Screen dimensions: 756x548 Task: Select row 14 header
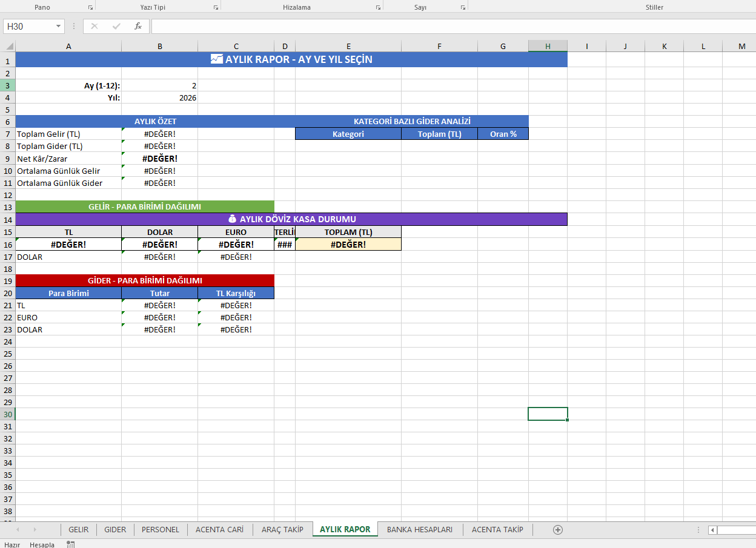pos(8,220)
